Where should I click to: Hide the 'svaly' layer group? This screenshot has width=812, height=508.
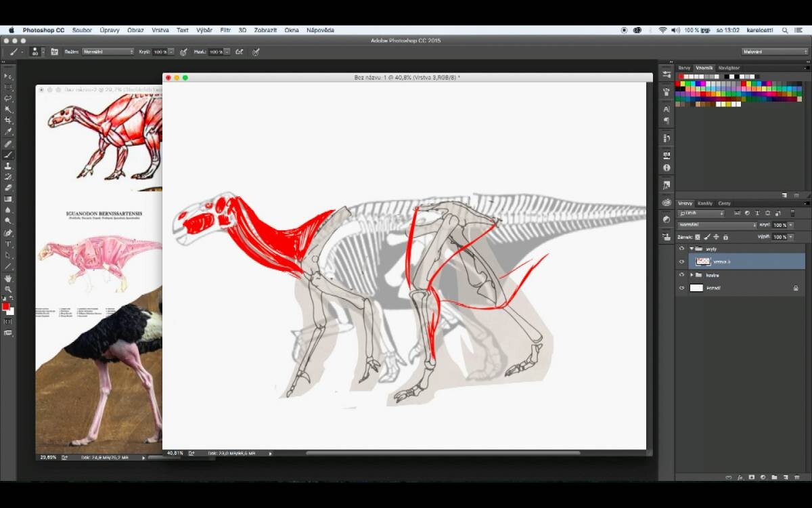click(681, 249)
